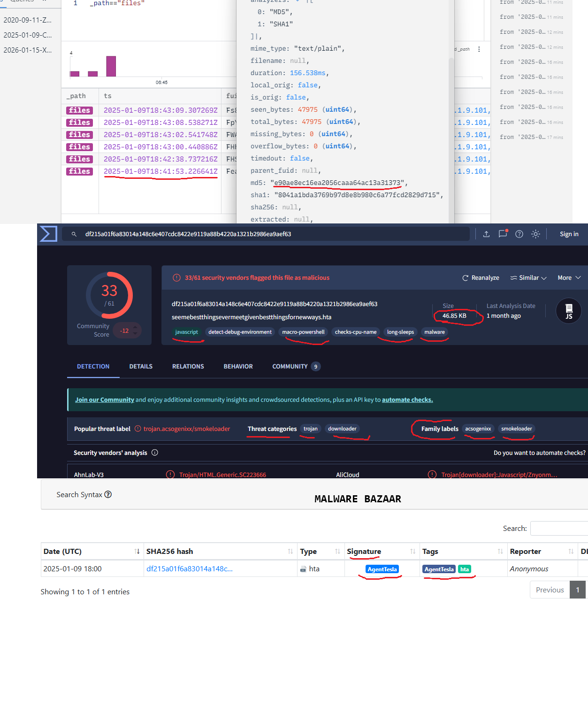Screen dimensions: 588x714
Task: Click the Sign in button
Action: coord(569,234)
